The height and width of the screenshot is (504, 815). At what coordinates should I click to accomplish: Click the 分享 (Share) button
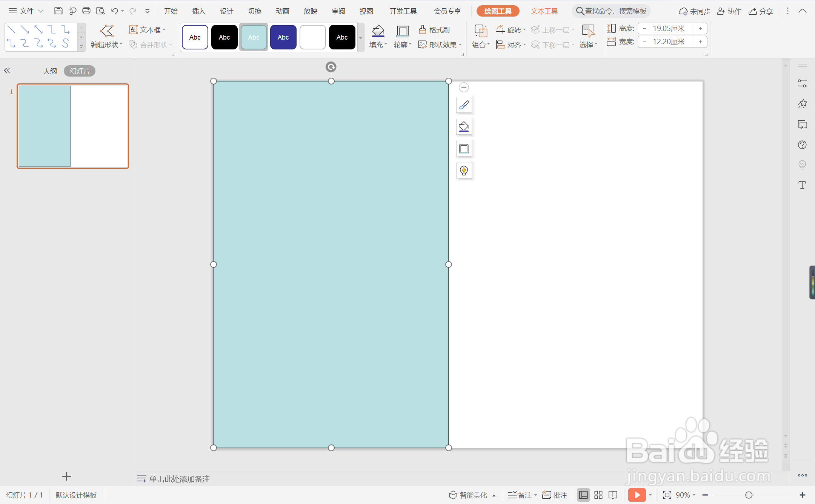[761, 11]
